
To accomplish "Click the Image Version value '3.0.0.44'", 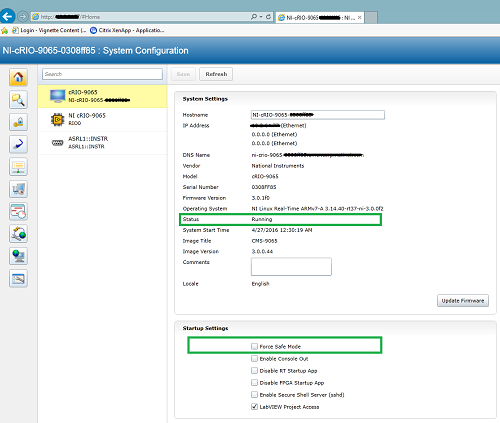I will [x=262, y=251].
